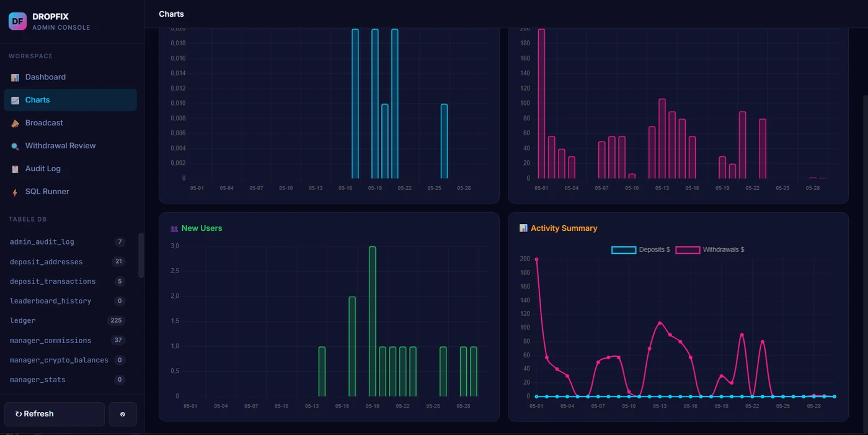Open the admin_audit_log table
Image resolution: width=868 pixels, height=435 pixels.
click(68, 242)
